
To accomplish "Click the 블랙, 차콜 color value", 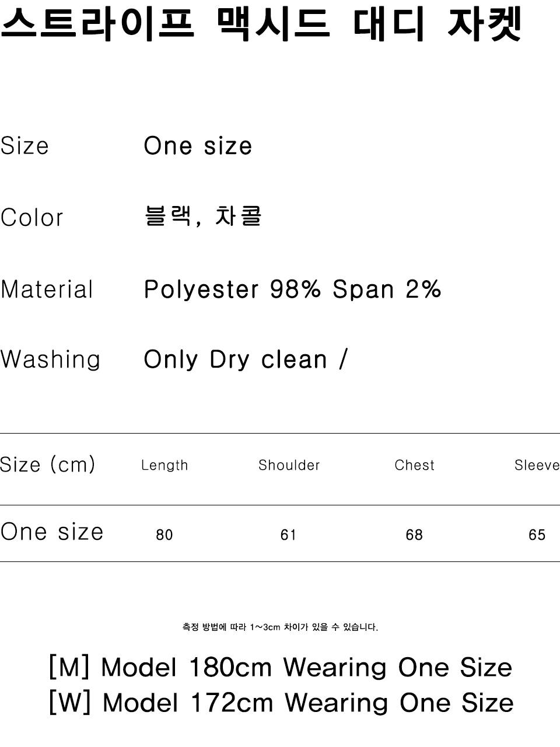I will [x=203, y=217].
